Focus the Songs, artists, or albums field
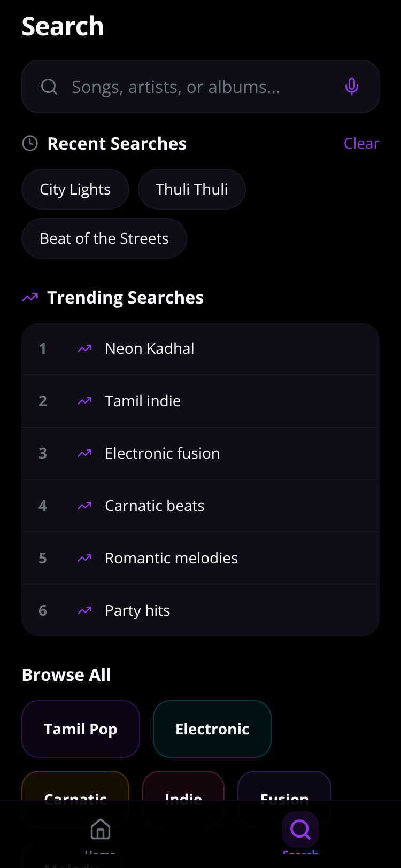Screen dimensions: 401x868 pos(200,87)
